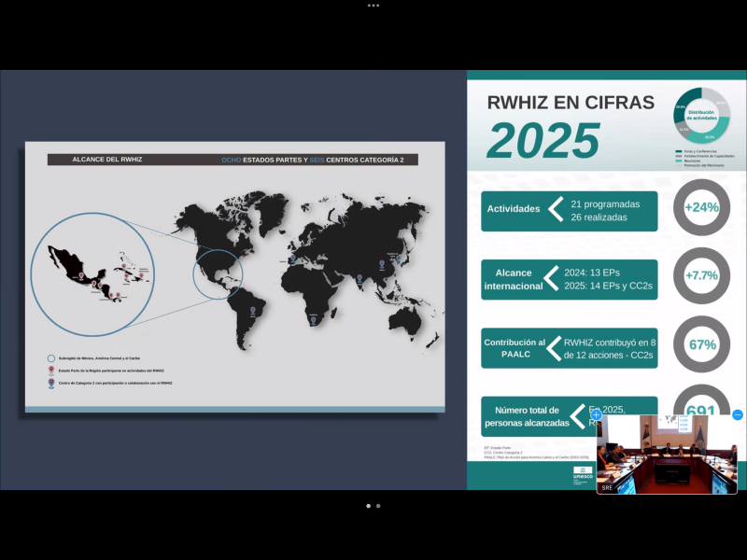Open the meeting room video thumbnail labeled SRE
The height and width of the screenshot is (560, 747).
coord(667,455)
